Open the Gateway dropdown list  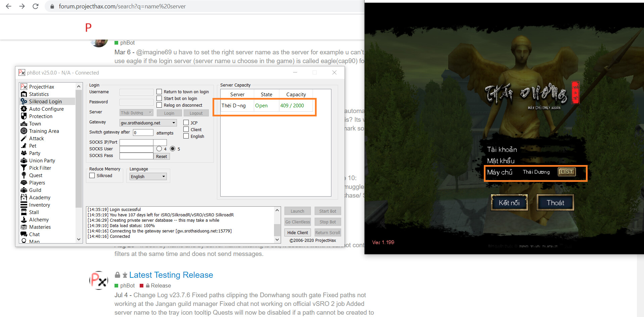(x=174, y=123)
